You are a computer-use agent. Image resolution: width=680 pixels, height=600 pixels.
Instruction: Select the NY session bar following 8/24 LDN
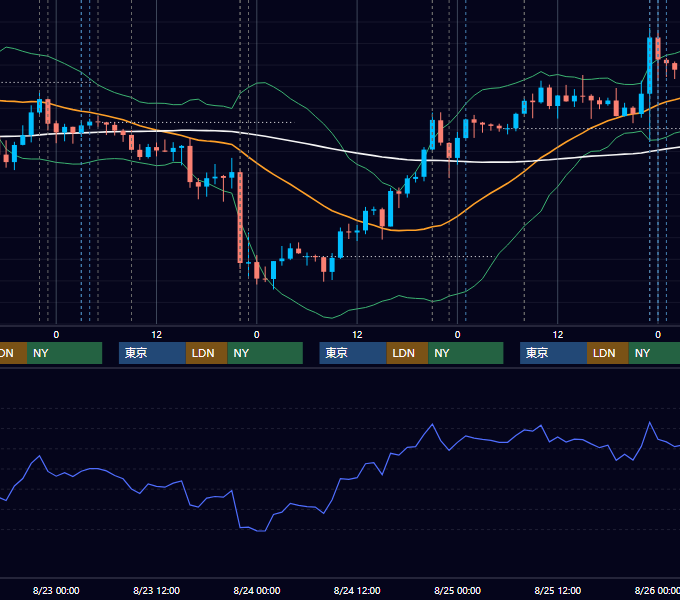click(466, 353)
